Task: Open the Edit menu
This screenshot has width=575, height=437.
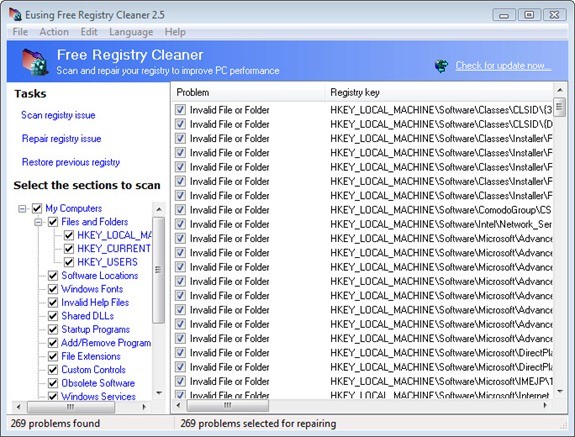Action: tap(89, 32)
